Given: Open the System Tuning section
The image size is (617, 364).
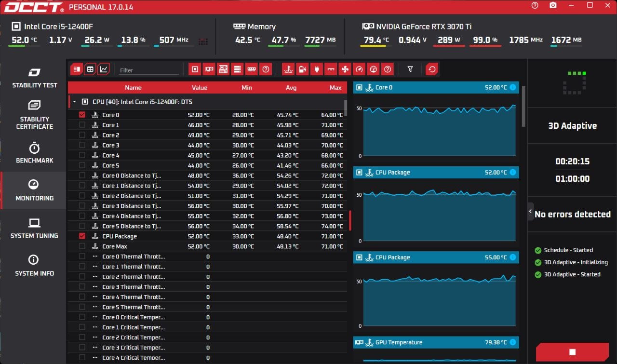Looking at the screenshot, I should coord(34,228).
